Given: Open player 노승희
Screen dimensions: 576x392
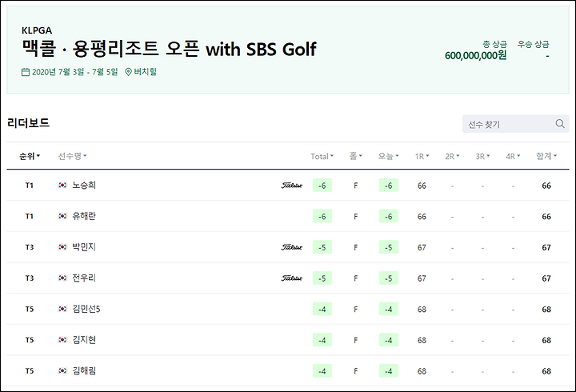Looking at the screenshot, I should pos(84,185).
